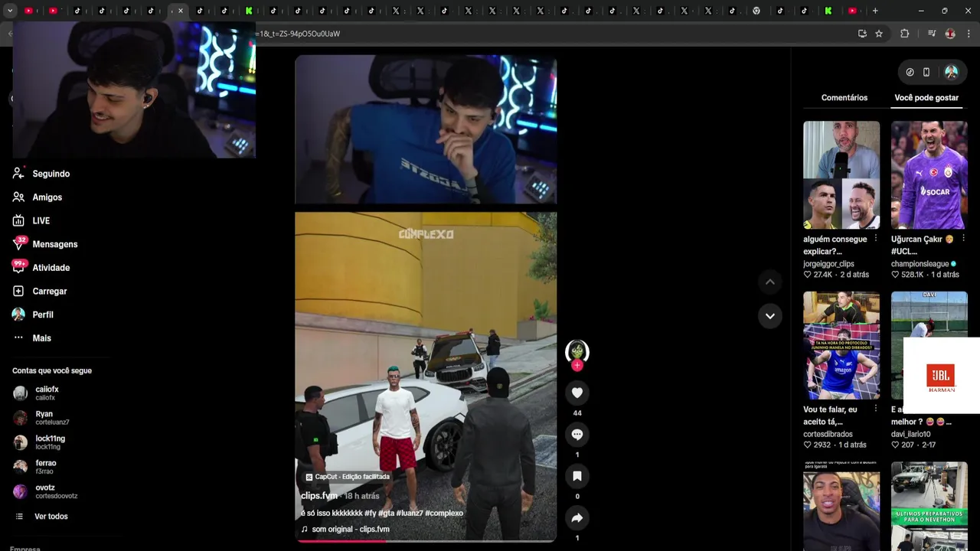Screen dimensions: 980x551
Task: Bookmark this page with the star
Action: (879, 34)
